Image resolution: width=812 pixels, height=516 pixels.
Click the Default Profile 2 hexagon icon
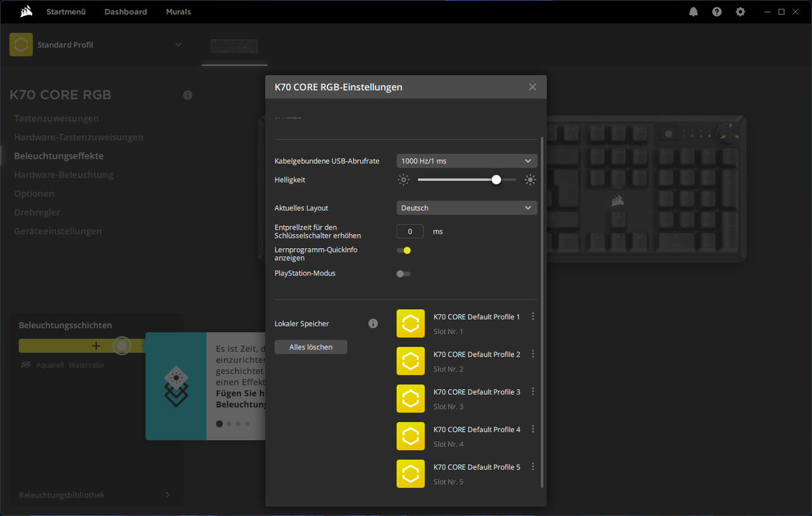point(410,361)
